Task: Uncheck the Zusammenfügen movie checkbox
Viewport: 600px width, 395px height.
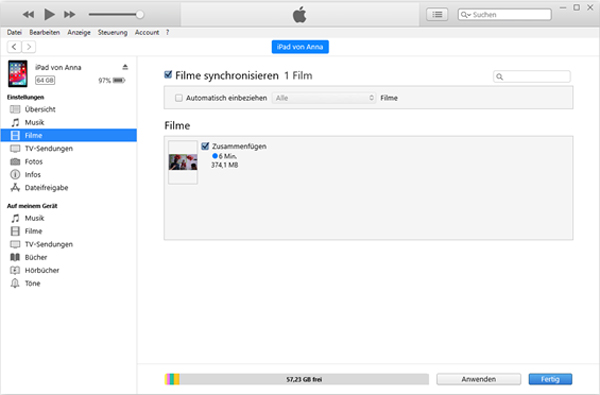Action: tap(205, 146)
